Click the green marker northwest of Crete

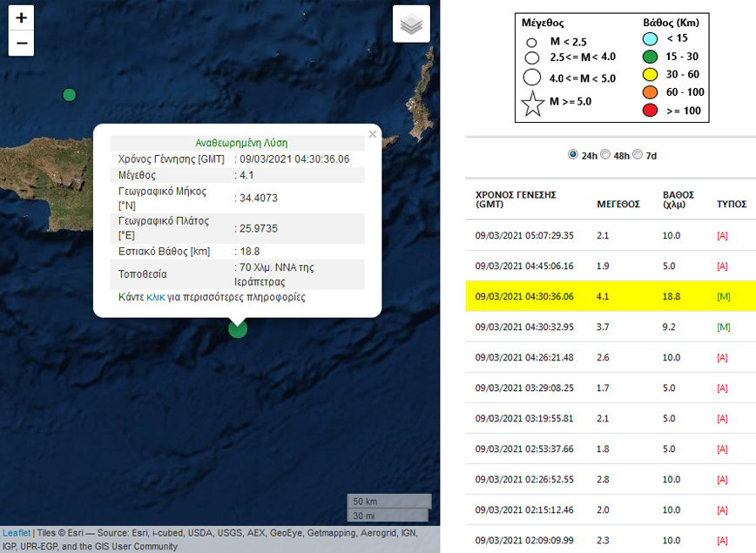click(70, 94)
